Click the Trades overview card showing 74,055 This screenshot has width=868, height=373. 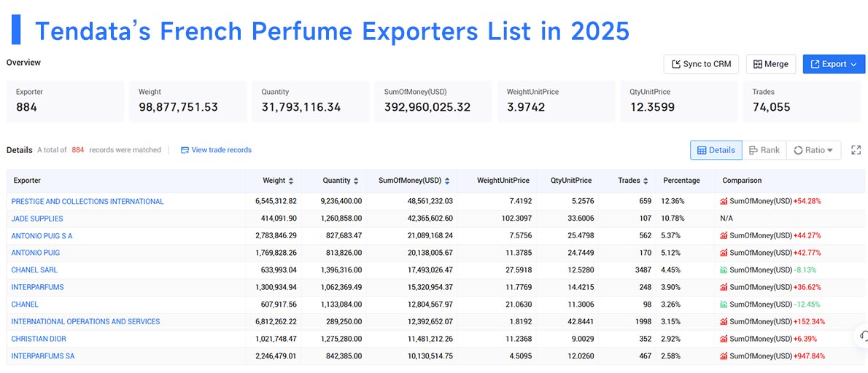(802, 101)
